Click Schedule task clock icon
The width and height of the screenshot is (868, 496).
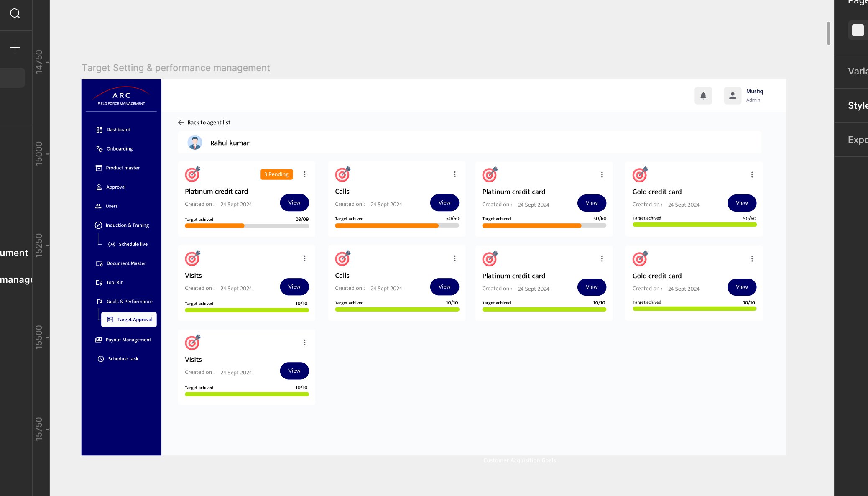coord(101,359)
